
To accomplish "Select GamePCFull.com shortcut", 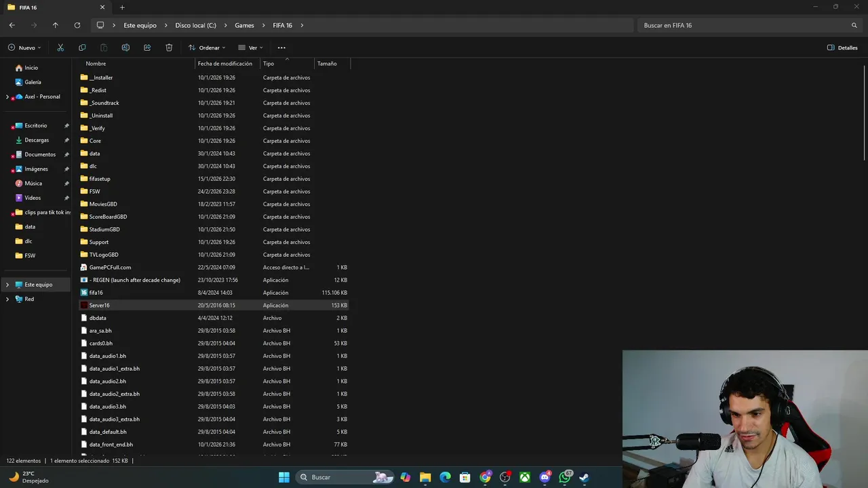I will tap(110, 268).
